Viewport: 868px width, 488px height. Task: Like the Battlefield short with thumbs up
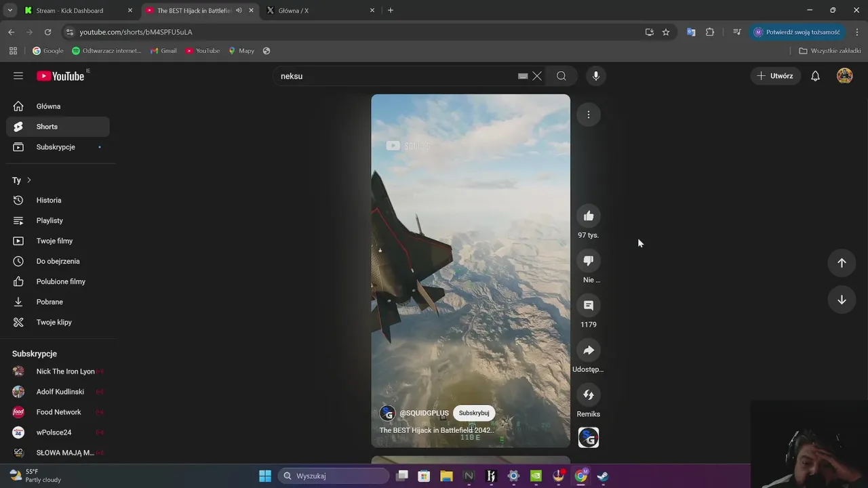(589, 216)
